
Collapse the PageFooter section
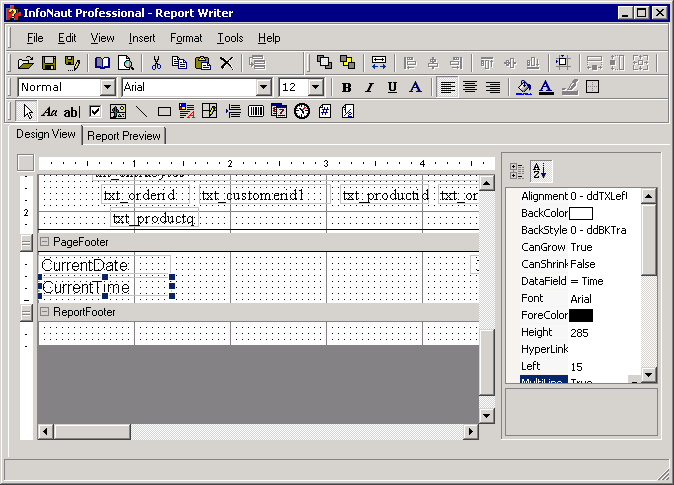point(44,242)
